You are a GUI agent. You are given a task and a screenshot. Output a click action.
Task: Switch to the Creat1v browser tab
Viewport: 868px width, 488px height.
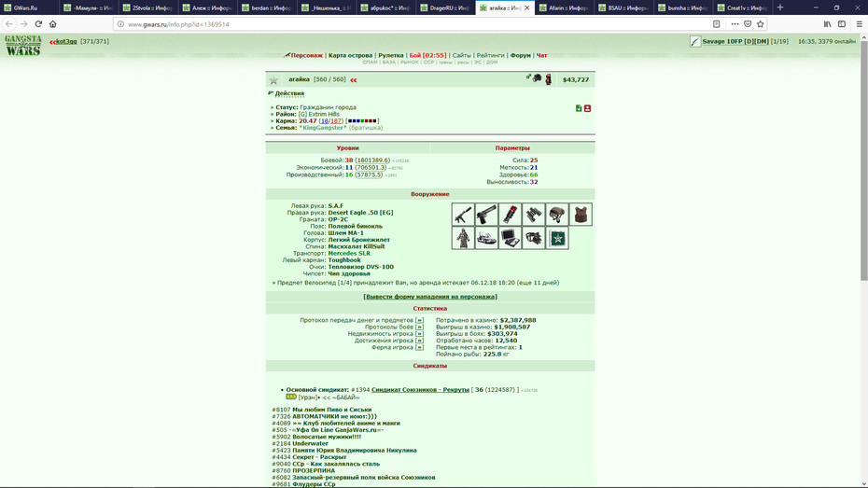click(x=742, y=7)
